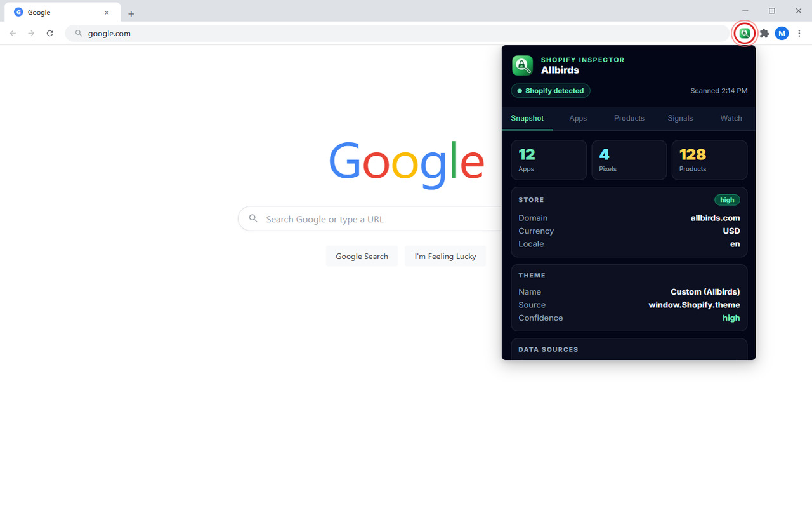The image size is (812, 508).
Task: Click the 12 Apps stat card
Action: click(549, 160)
